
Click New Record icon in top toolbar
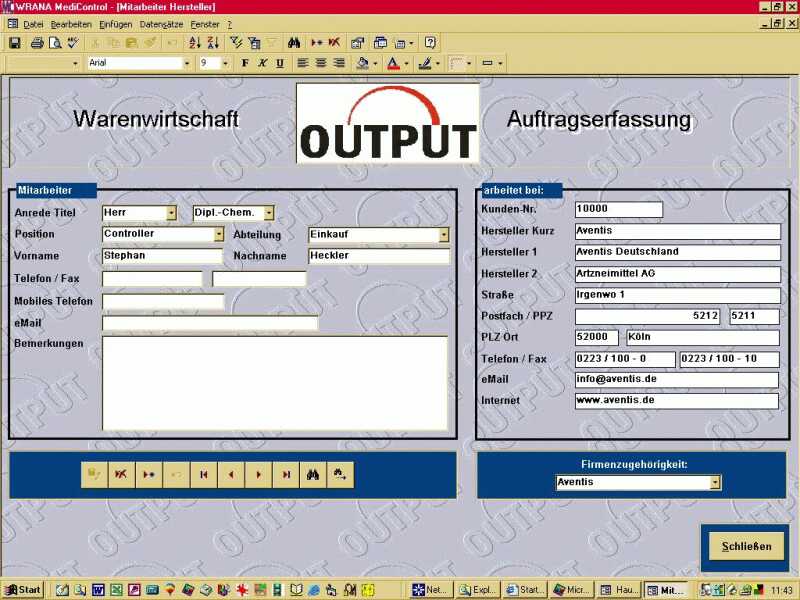(x=316, y=43)
